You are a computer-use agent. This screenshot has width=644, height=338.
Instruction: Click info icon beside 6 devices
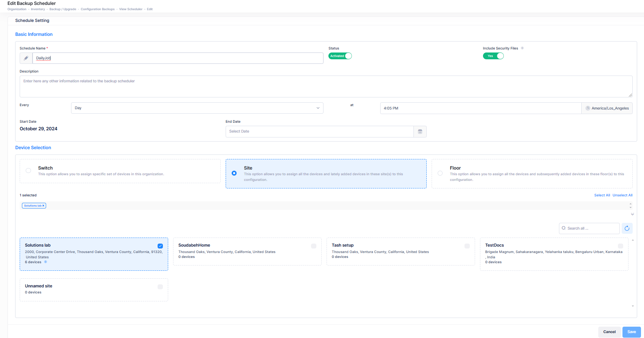pyautogui.click(x=46, y=262)
